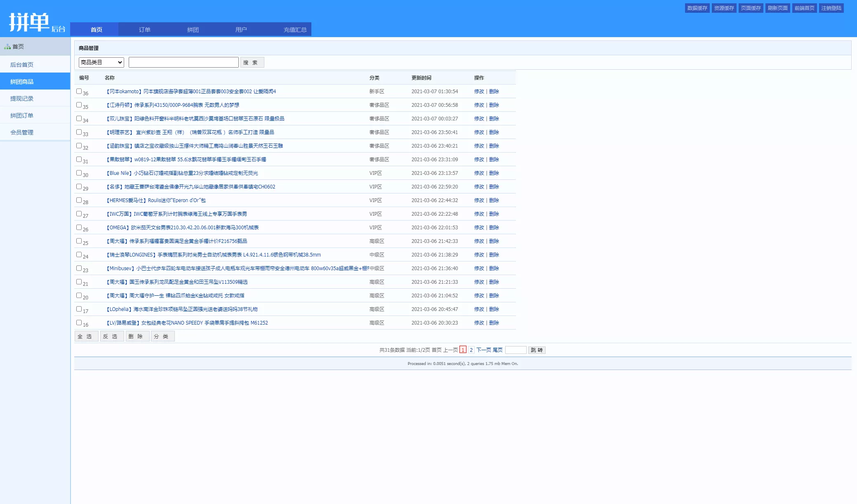Viewport: 857px width, 504px height.
Task: Click 修改 for item 35
Action: click(479, 105)
